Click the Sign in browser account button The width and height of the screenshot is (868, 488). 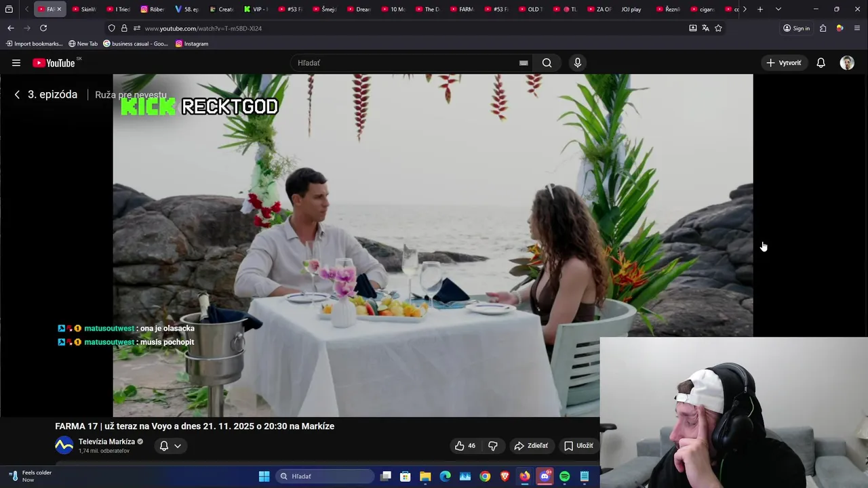(x=797, y=28)
